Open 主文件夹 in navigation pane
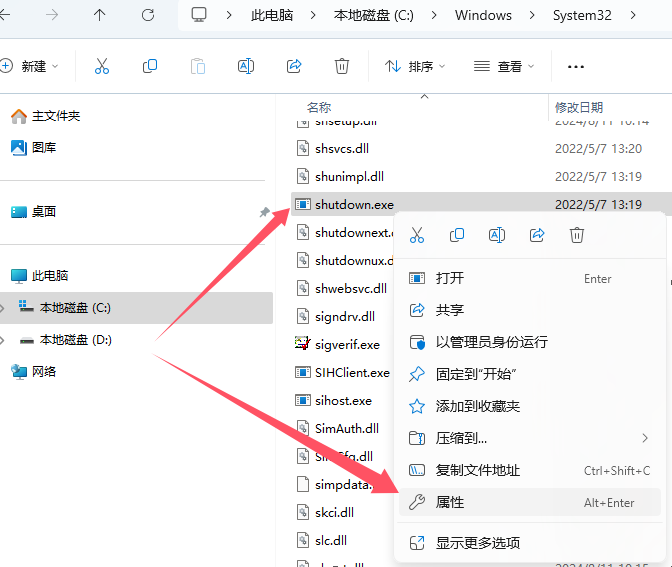The height and width of the screenshot is (567, 672). point(56,116)
